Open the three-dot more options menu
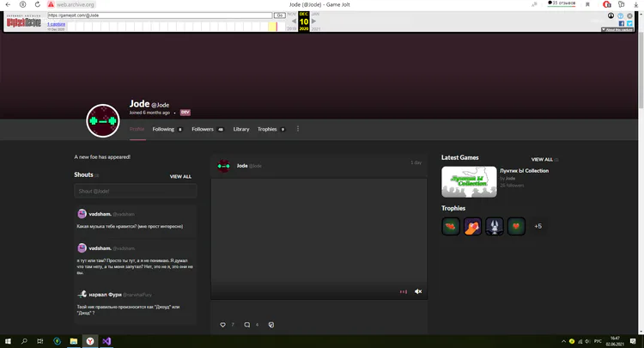644x348 pixels. tap(298, 129)
